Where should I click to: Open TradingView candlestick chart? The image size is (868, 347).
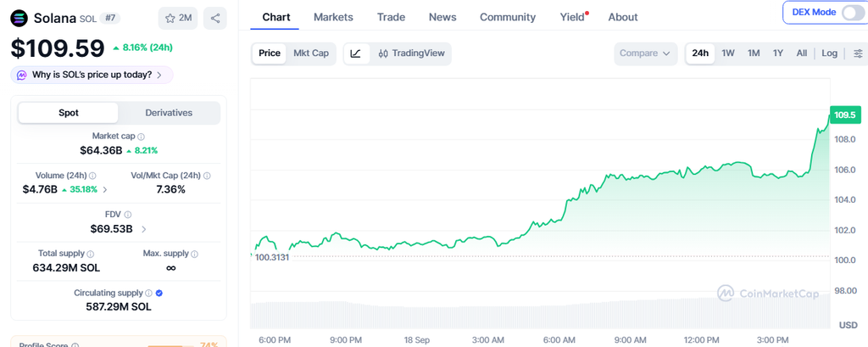coord(411,53)
